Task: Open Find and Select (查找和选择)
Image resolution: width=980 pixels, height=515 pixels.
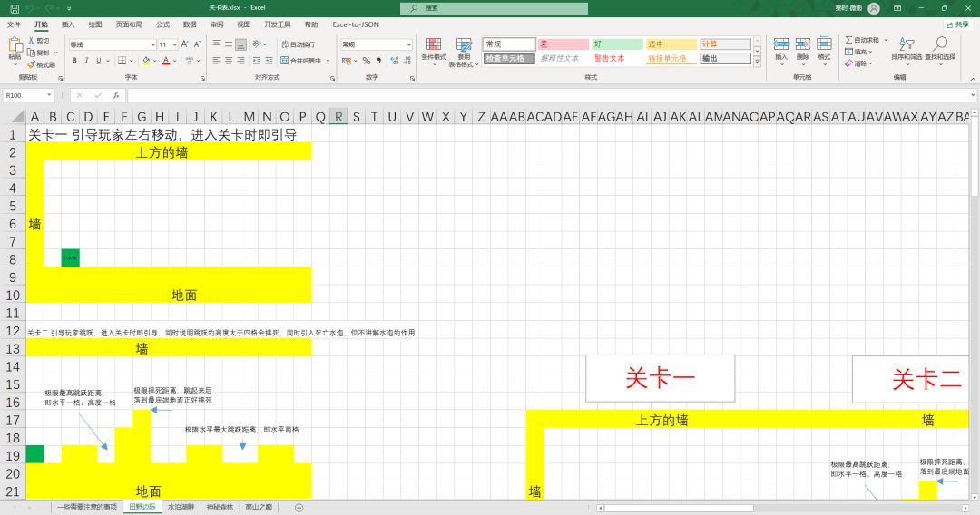Action: pos(940,49)
